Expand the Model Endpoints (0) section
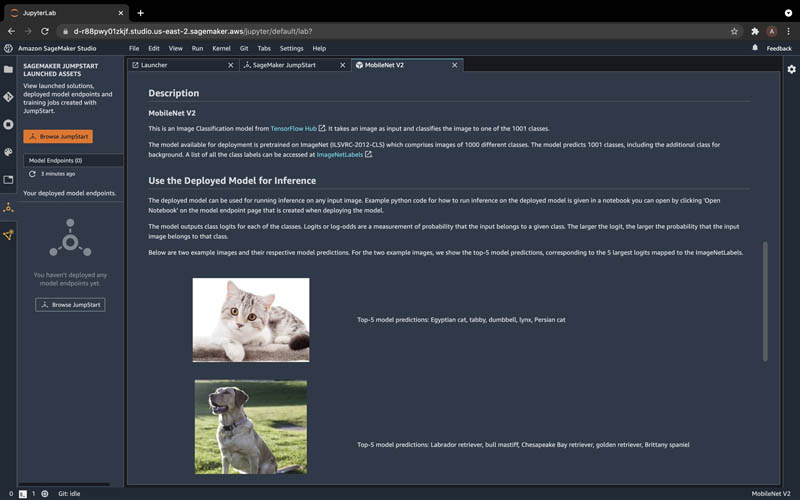Screen dimensions: 800x500 (73, 160)
